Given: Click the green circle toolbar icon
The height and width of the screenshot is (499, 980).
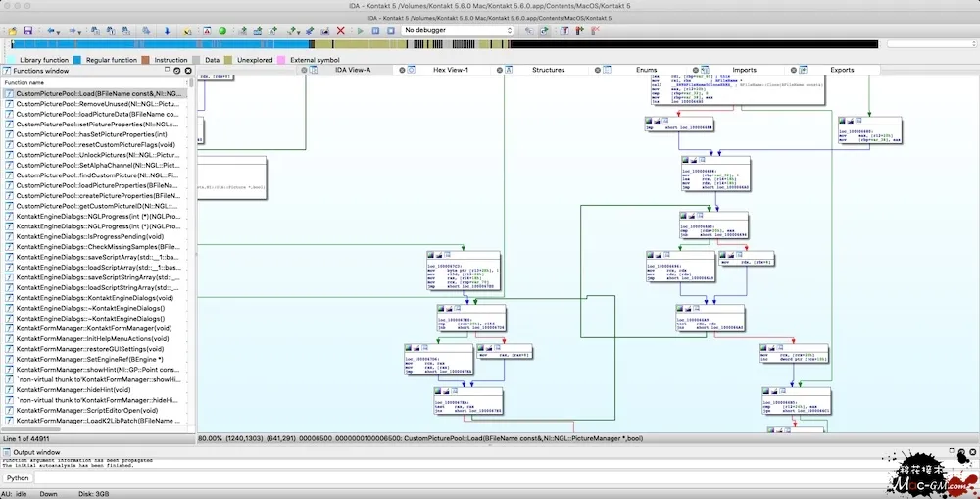Looking at the screenshot, I should click(222, 30).
